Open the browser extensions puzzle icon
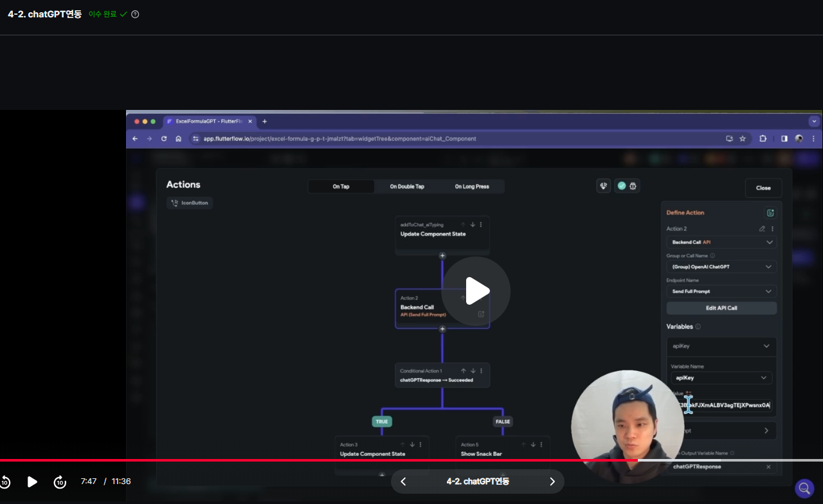The image size is (823, 504). tap(763, 138)
